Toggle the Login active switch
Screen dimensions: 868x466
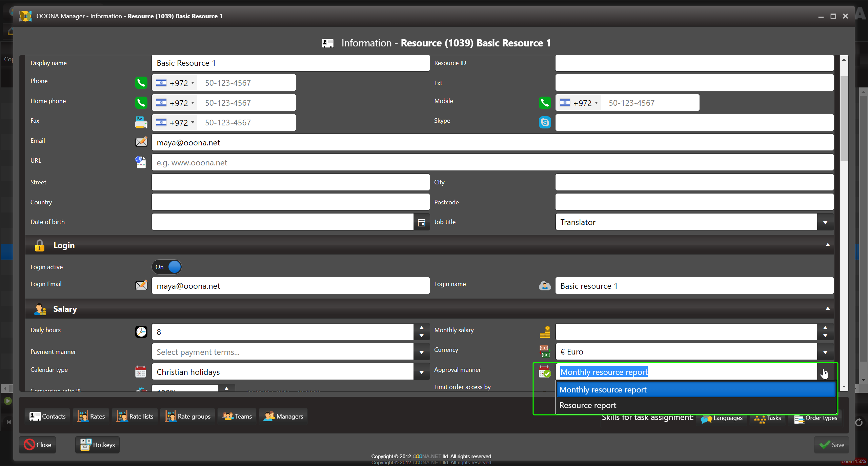pyautogui.click(x=166, y=267)
